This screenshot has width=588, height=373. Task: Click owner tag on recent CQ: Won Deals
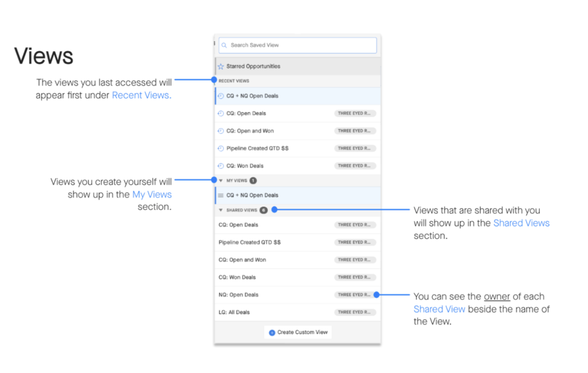[354, 166]
